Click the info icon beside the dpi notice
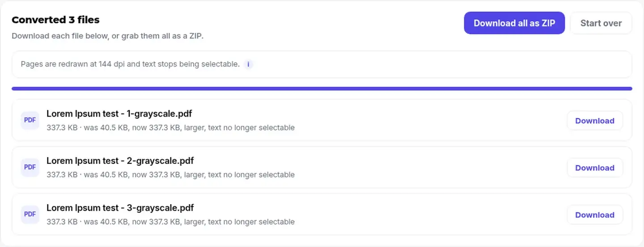644x247 pixels. (x=248, y=64)
